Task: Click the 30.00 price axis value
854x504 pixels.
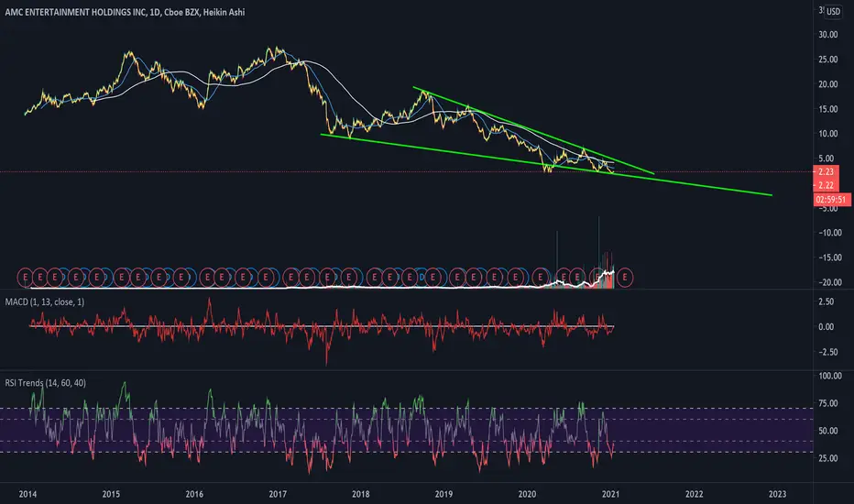Action: click(x=827, y=34)
